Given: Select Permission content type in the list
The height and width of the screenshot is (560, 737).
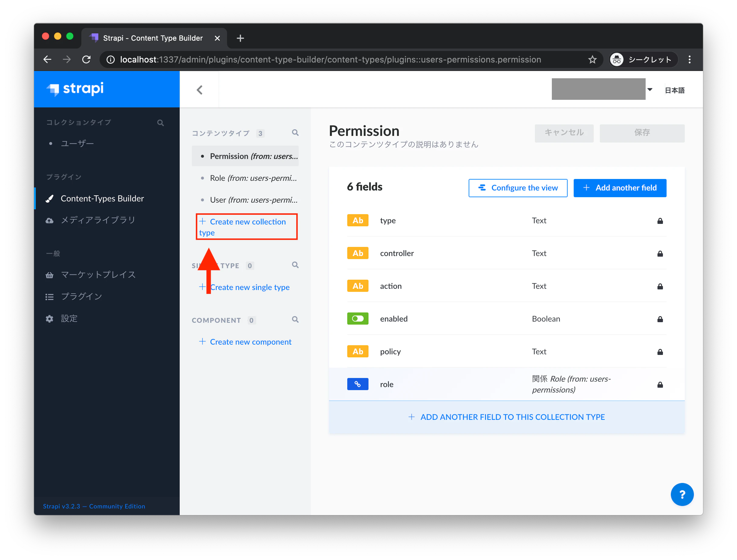Looking at the screenshot, I should (x=245, y=156).
